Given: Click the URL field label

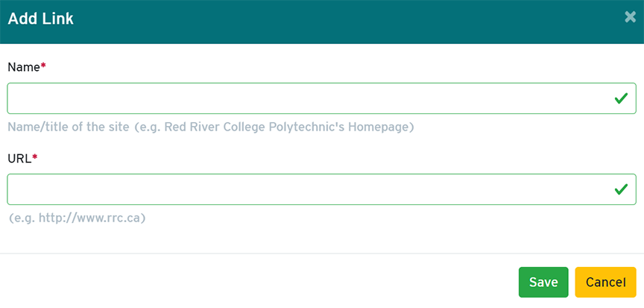Looking at the screenshot, I should pyautogui.click(x=19, y=158).
